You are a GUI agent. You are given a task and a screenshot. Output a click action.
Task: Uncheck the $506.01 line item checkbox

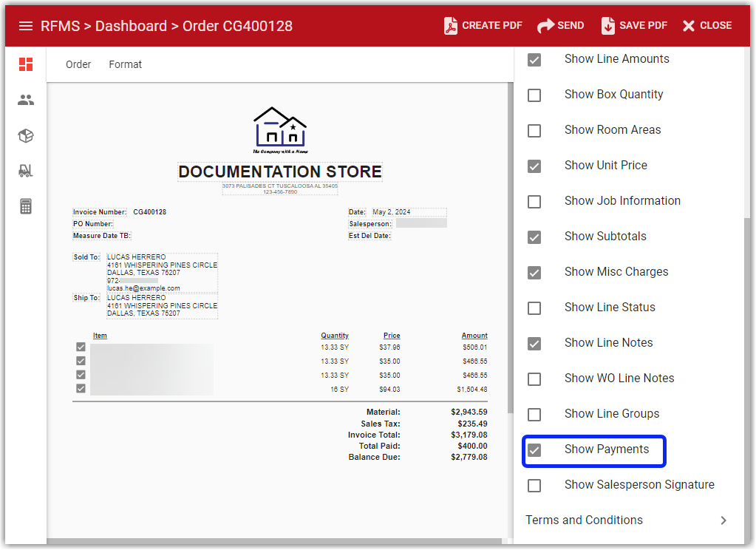[81, 347]
